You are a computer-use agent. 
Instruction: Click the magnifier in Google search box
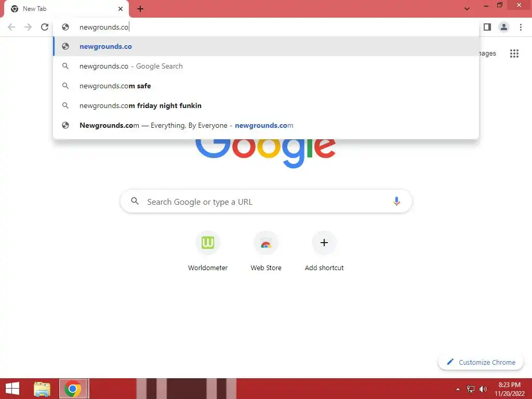[135, 201]
